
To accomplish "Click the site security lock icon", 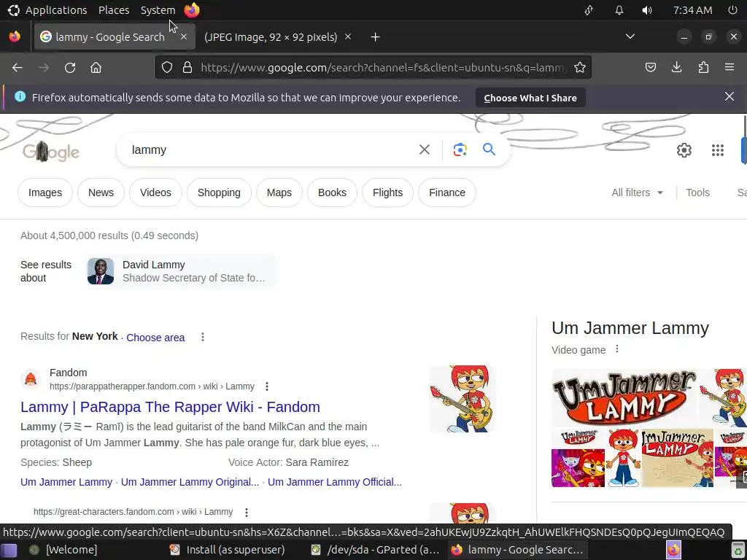I will click(x=187, y=68).
